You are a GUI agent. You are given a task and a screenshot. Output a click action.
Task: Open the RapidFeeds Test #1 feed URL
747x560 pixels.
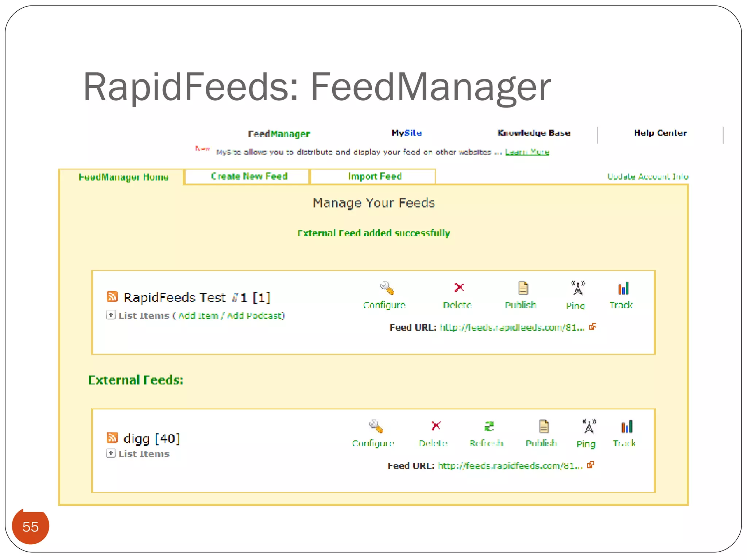[512, 327]
